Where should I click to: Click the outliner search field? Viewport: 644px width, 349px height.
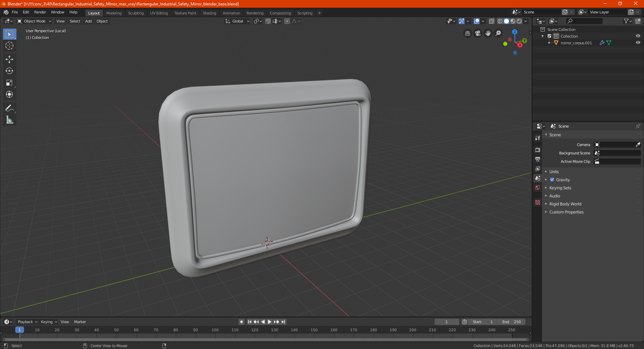coord(584,21)
